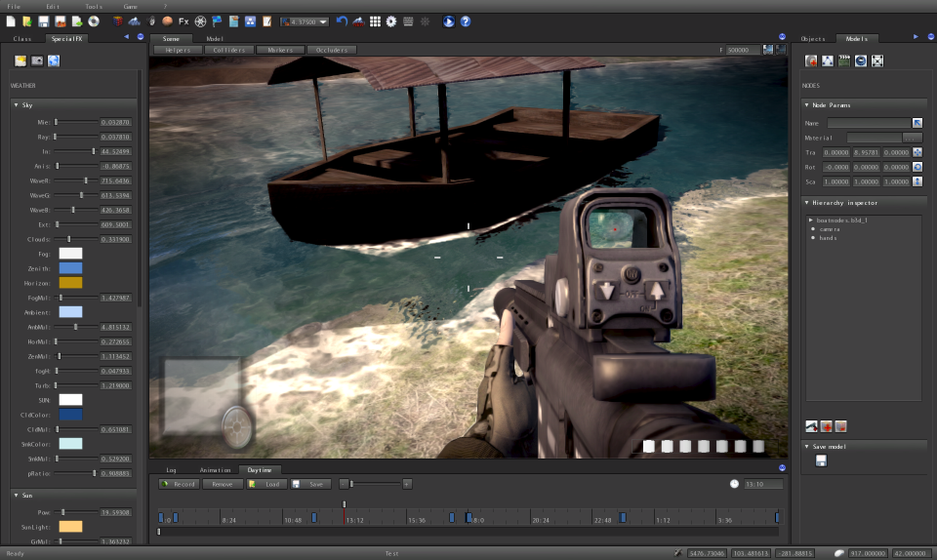Screen dimensions: 937x560
Task: Click the orange sphere toolbar icon
Action: pos(167,21)
